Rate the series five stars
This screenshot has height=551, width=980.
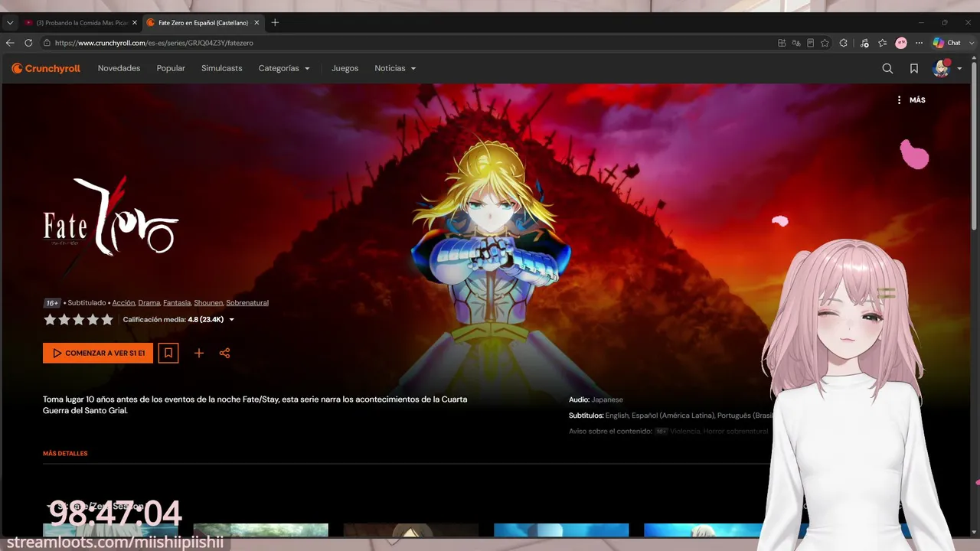[x=106, y=320]
